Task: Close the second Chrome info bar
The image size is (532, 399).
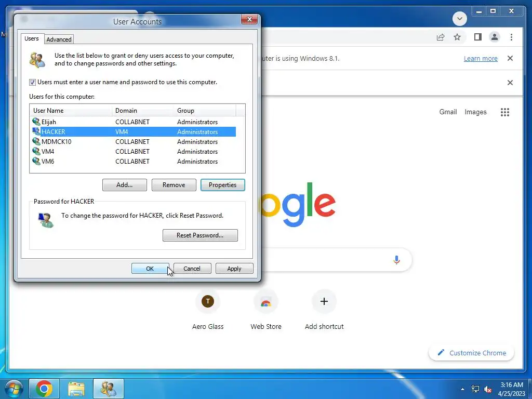Action: tap(510, 83)
